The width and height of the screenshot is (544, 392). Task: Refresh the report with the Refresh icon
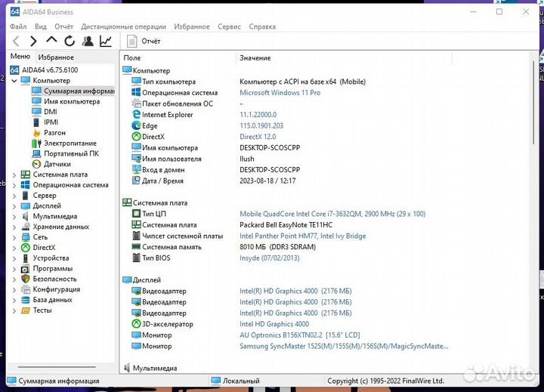click(x=70, y=42)
